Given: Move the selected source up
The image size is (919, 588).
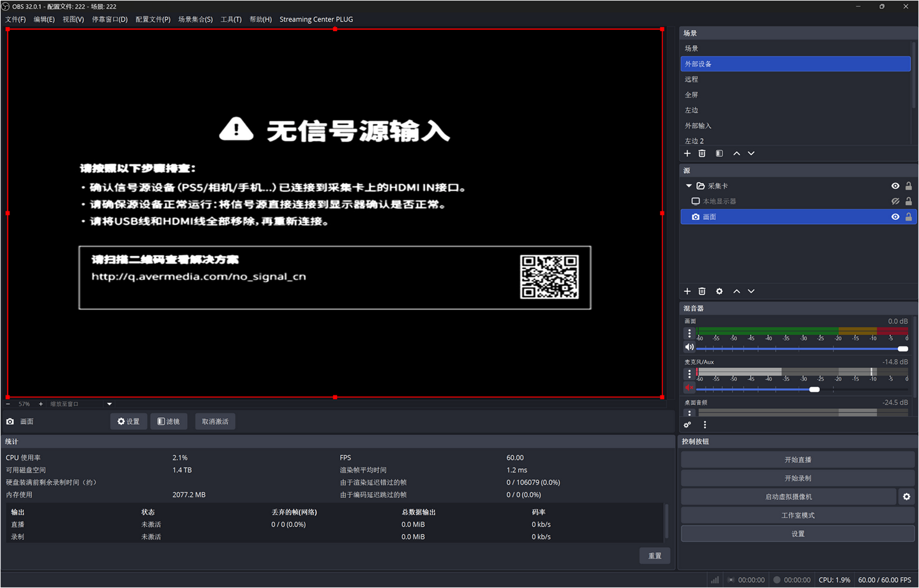Looking at the screenshot, I should point(736,291).
